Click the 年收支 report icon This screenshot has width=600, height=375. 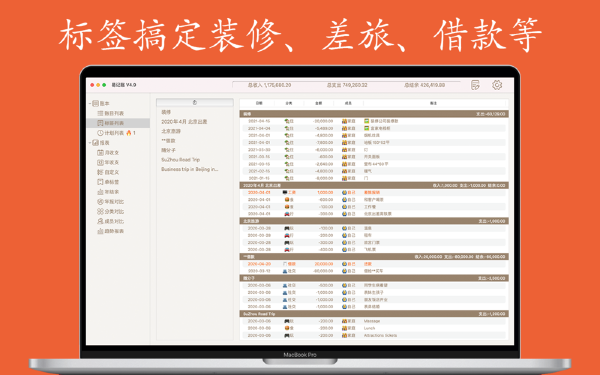coord(100,162)
